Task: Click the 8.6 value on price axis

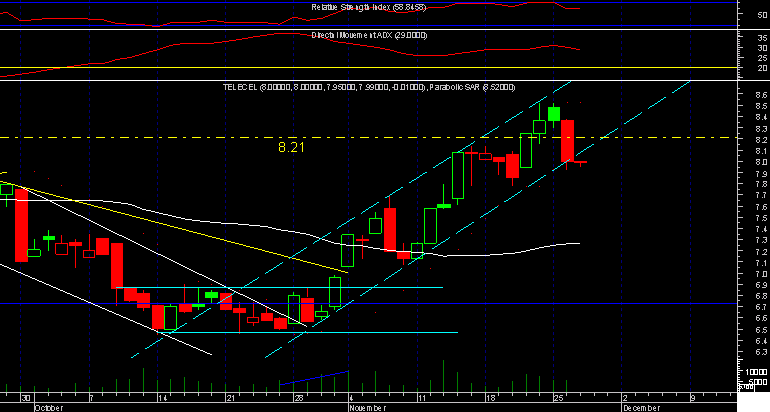Action: coord(762,95)
